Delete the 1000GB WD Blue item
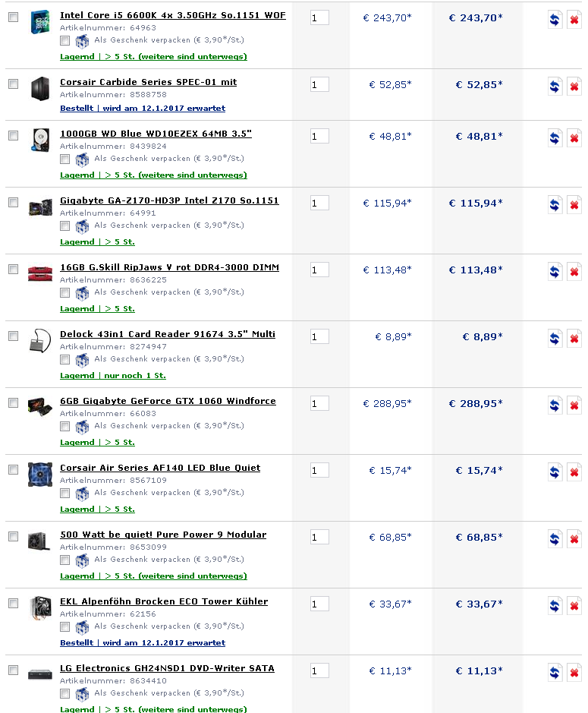The image size is (588, 713). pyautogui.click(x=574, y=138)
